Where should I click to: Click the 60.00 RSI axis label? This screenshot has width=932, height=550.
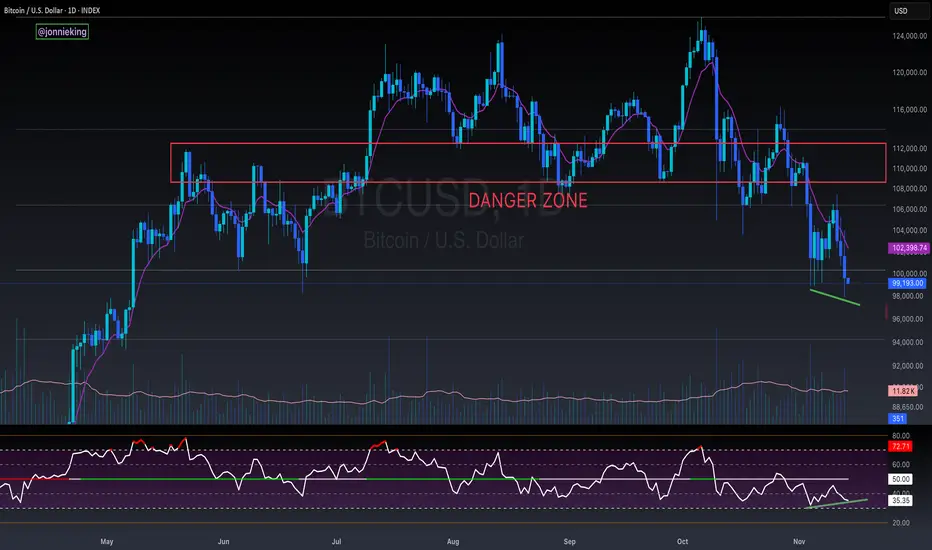[x=900, y=465]
